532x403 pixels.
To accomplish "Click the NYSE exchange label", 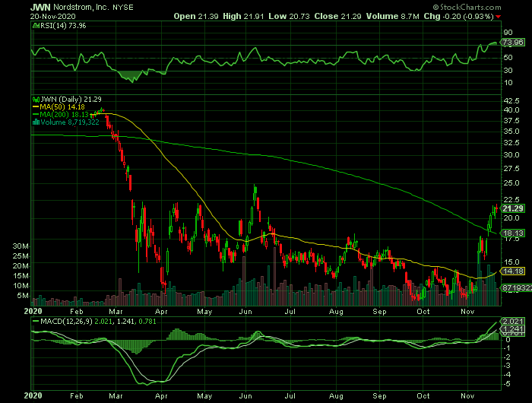I will 123,8.
